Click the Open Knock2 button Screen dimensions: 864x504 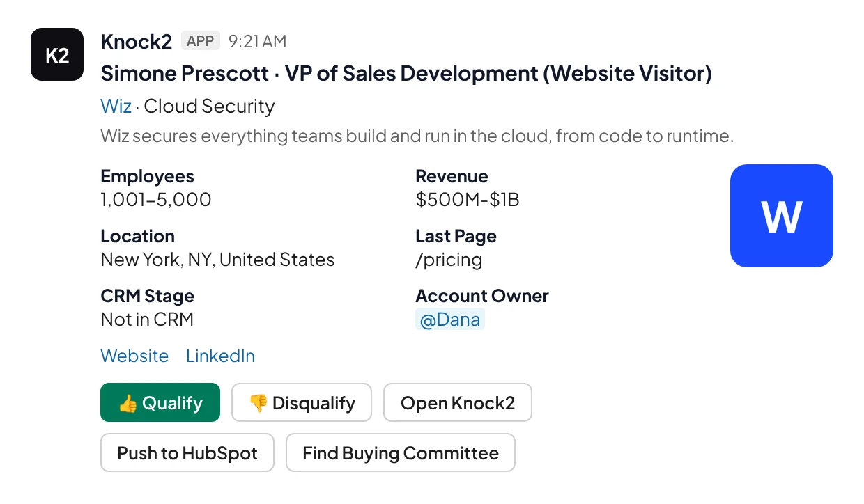pyautogui.click(x=458, y=402)
